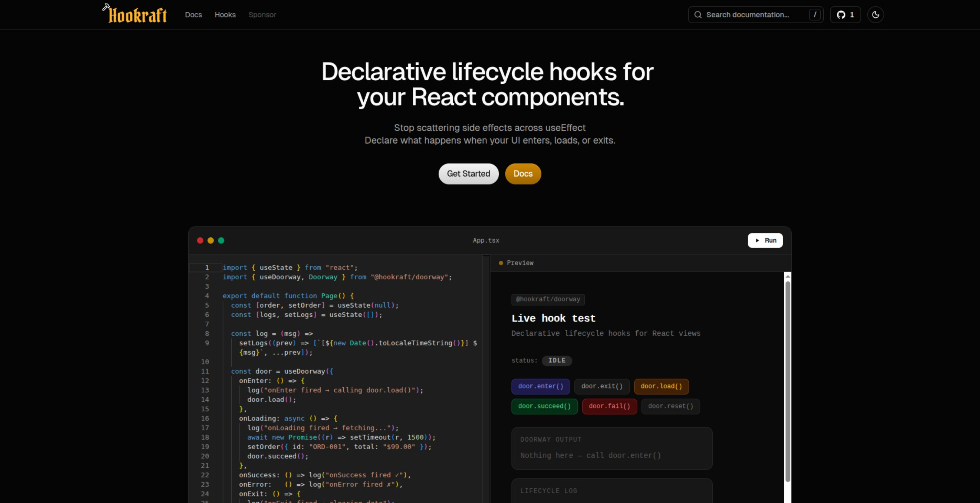Viewport: 980px width, 503px height.
Task: Focus the Search documentation field
Action: pyautogui.click(x=756, y=15)
